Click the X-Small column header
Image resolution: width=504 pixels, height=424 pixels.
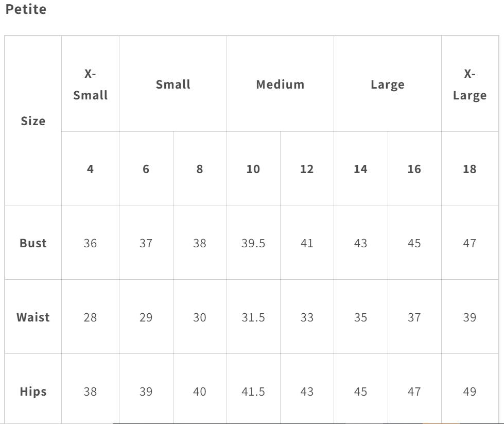pyautogui.click(x=90, y=84)
